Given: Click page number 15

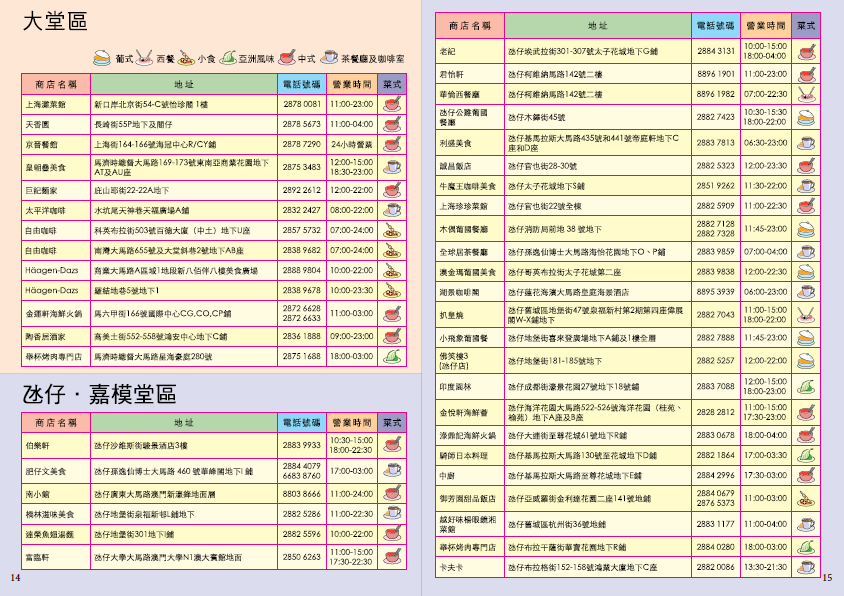Looking at the screenshot, I should [827, 578].
